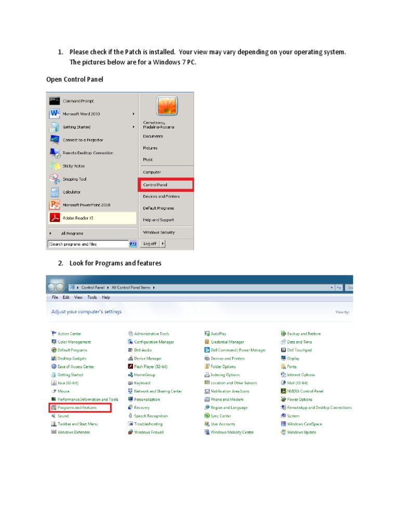Click the Backup and Restore icon
The height and width of the screenshot is (532, 399).
[x=283, y=334]
